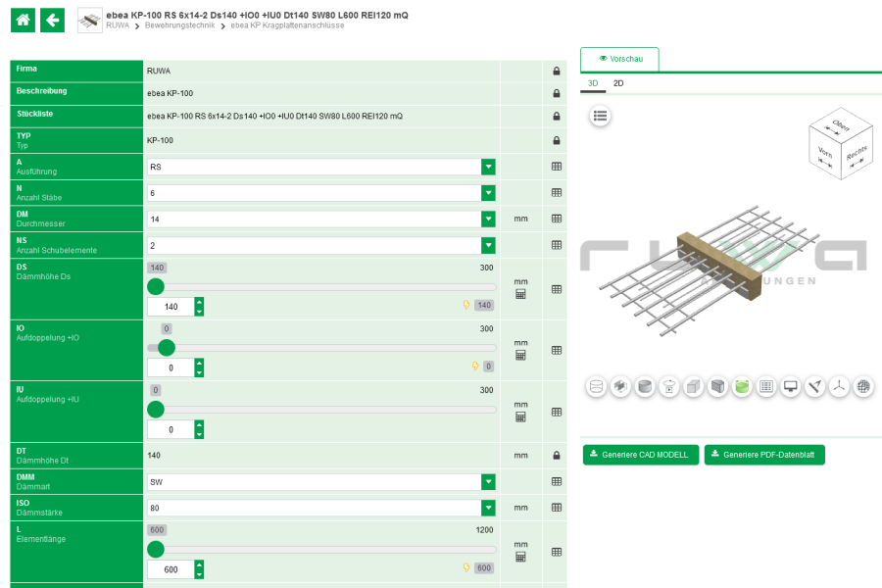
Task: Select the 3D view tab
Action: pos(593,84)
